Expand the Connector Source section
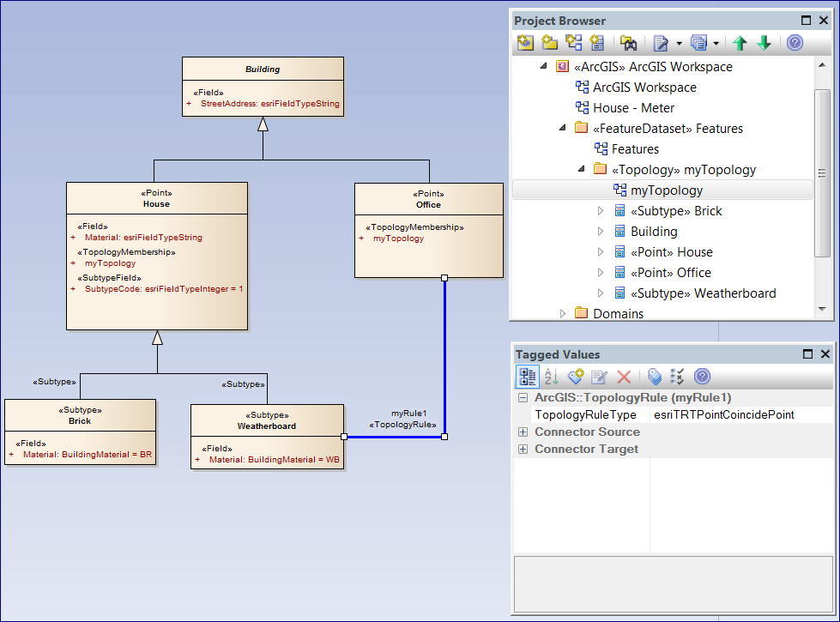The height and width of the screenshot is (622, 840). (523, 432)
